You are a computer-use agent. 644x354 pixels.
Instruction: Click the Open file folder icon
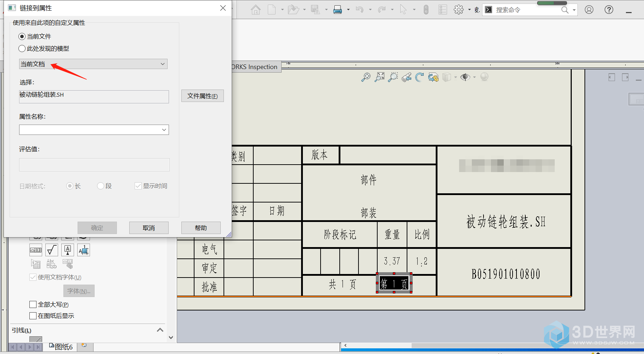tap(293, 10)
